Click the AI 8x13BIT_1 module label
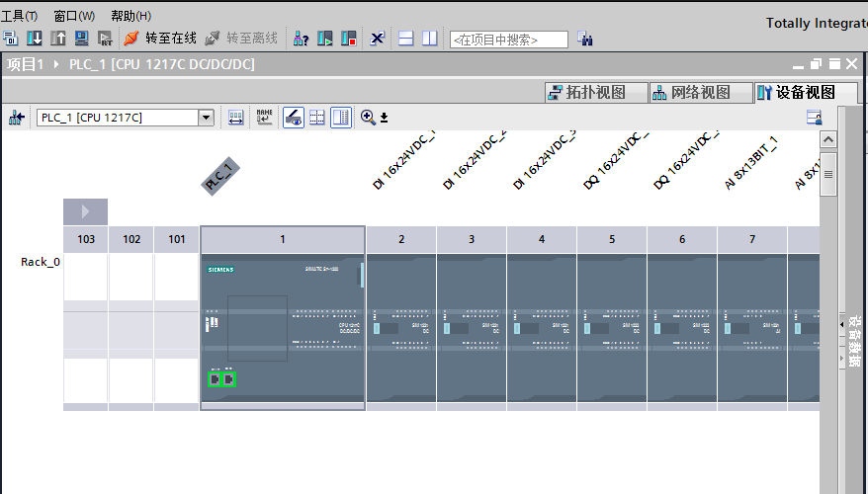Viewport: 868px width, 494px height. (x=751, y=163)
